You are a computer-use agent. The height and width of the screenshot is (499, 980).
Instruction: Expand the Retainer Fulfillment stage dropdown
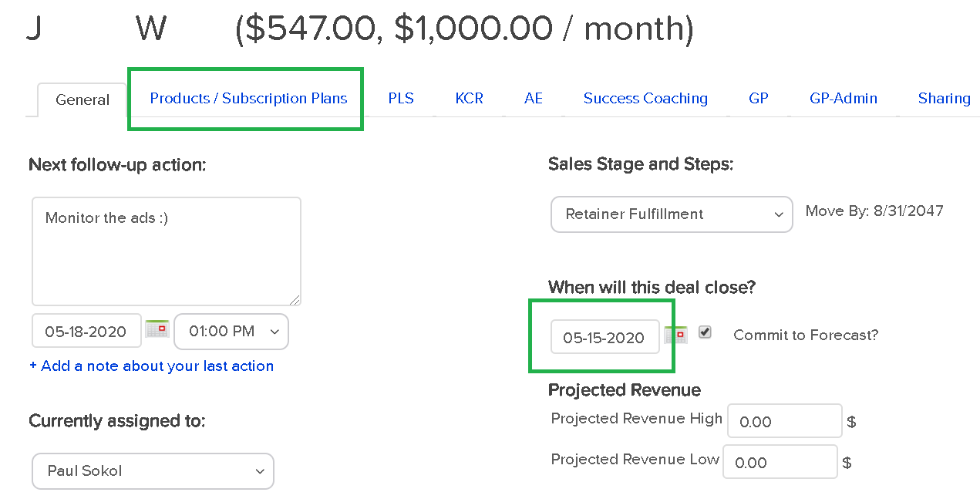(x=672, y=214)
